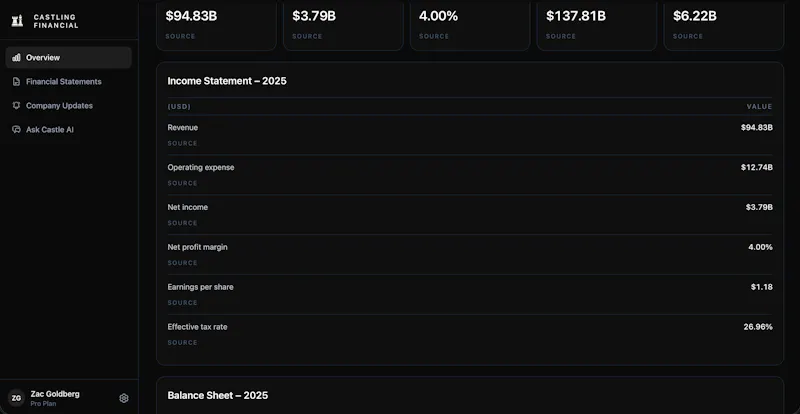Click the Effective tax rate label
This screenshot has width=800, height=414.
(x=197, y=327)
